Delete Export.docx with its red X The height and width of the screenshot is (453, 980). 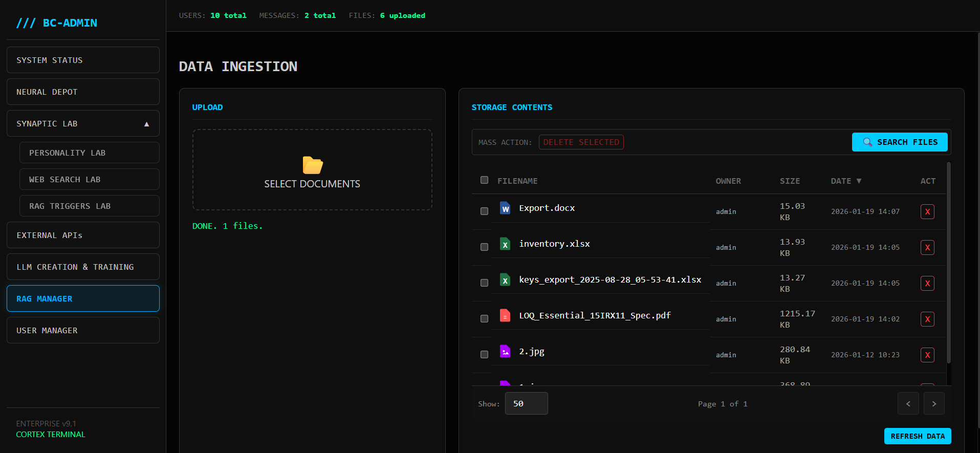927,212
